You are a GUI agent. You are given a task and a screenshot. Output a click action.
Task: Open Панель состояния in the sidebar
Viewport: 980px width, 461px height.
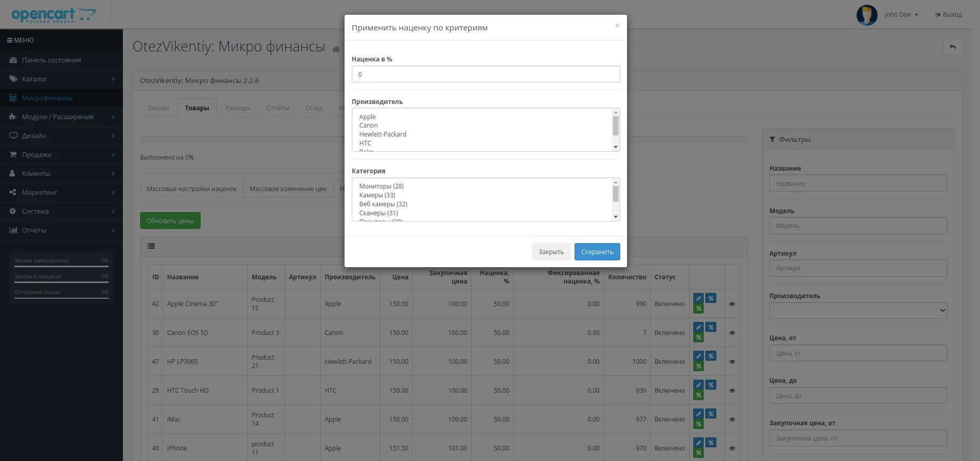[61, 60]
